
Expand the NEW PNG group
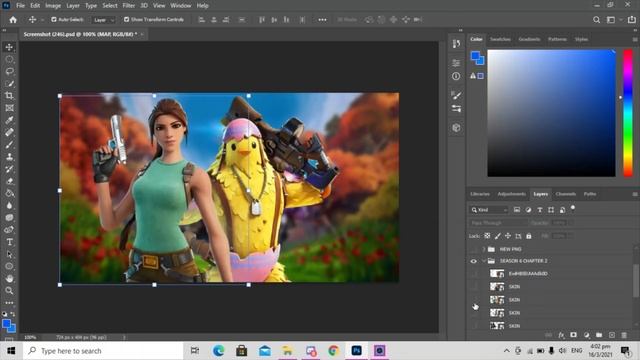coord(484,249)
